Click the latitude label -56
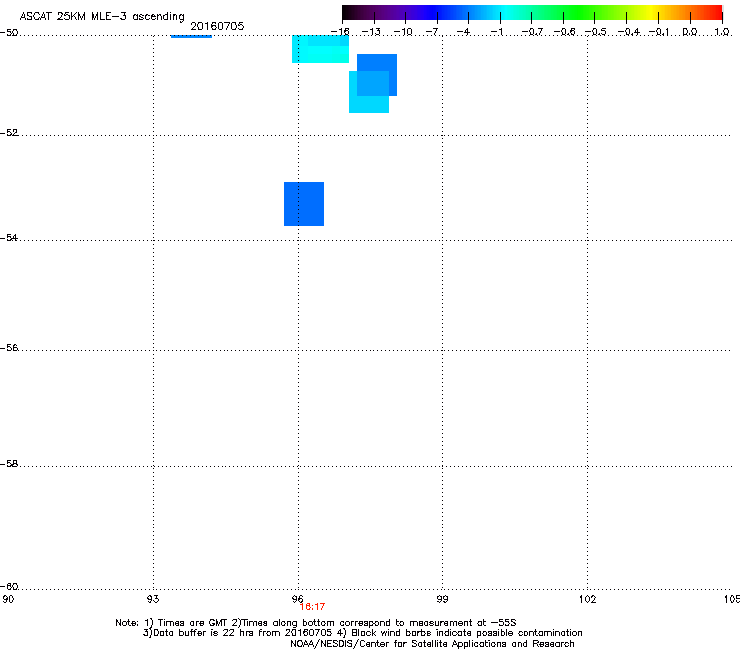 tap(9, 347)
